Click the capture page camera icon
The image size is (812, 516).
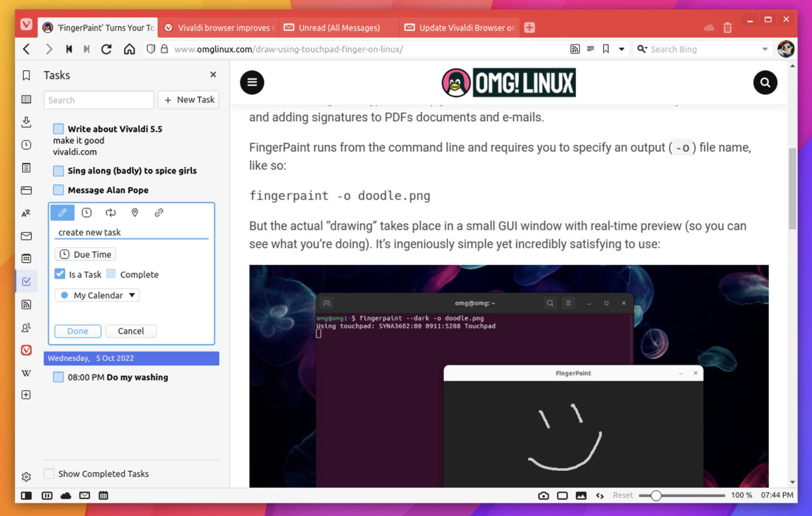click(x=543, y=495)
